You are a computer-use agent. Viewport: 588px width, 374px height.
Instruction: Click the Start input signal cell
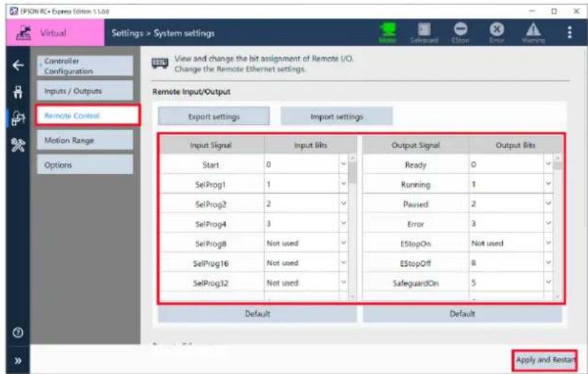pyautogui.click(x=211, y=165)
